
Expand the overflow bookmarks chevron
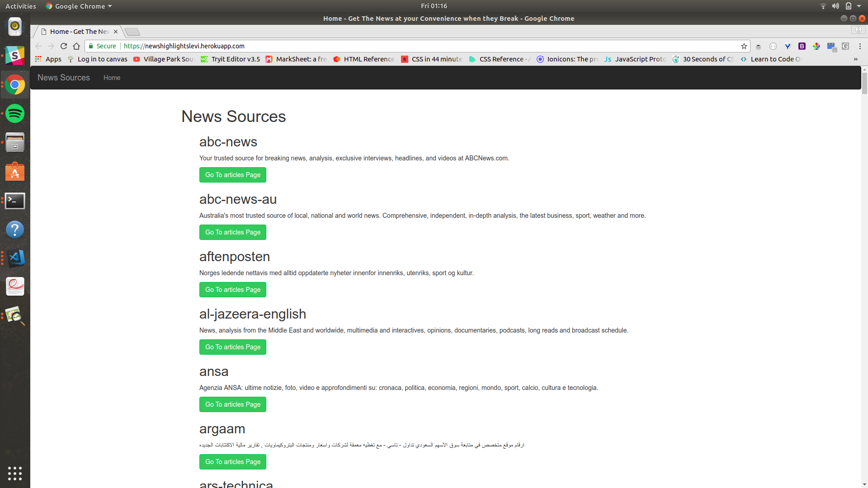click(855, 59)
